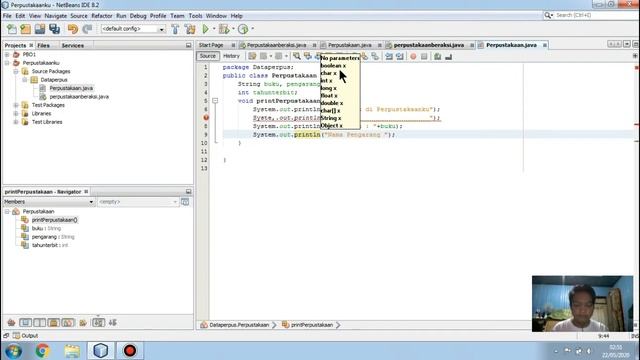The width and height of the screenshot is (640, 360).
Task: Open the File menu
Action: click(x=7, y=16)
